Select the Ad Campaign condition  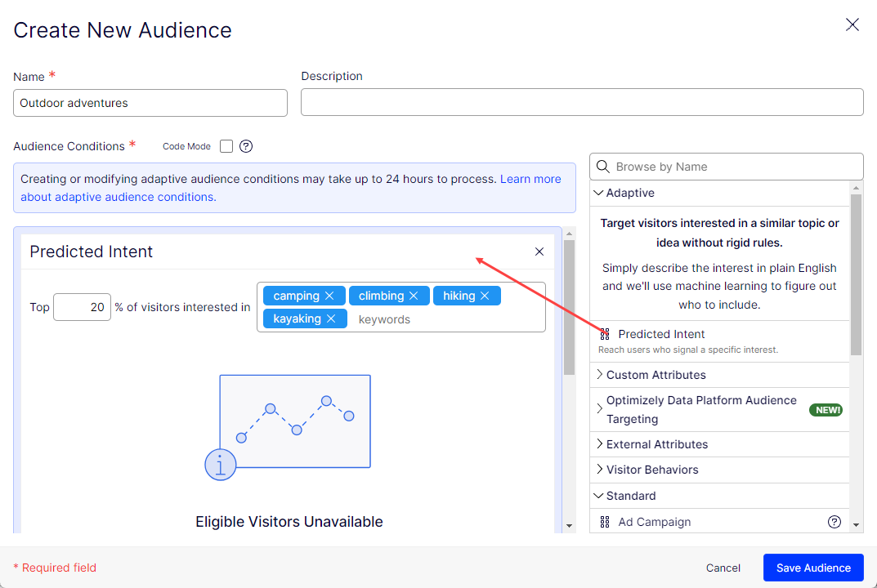(x=654, y=522)
